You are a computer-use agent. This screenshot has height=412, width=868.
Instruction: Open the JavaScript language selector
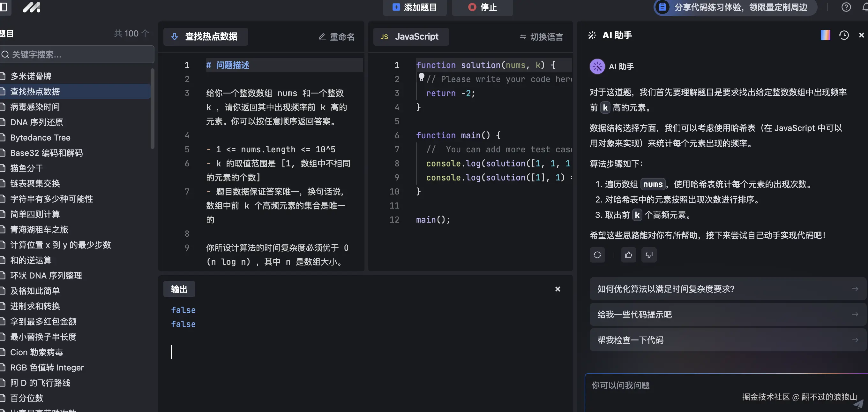(x=411, y=36)
